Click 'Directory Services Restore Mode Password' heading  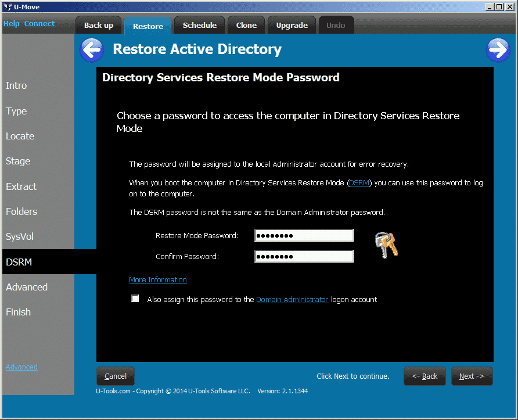pos(221,77)
